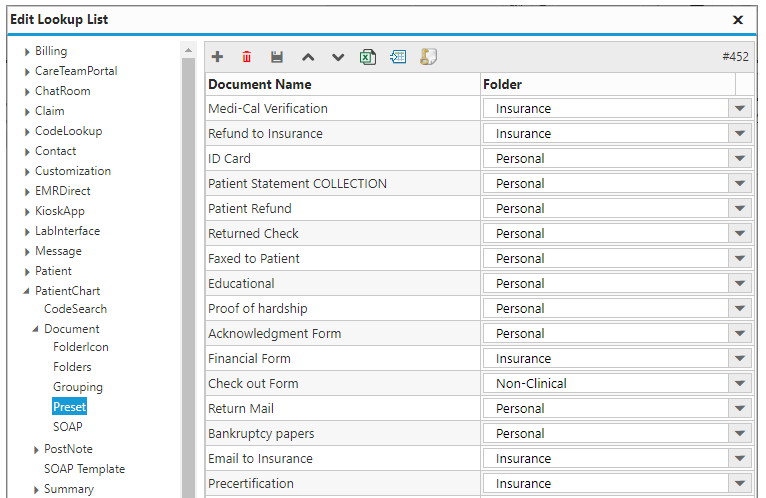The width and height of the screenshot is (766, 498).
Task: Export the list to Excel
Action: pos(368,57)
